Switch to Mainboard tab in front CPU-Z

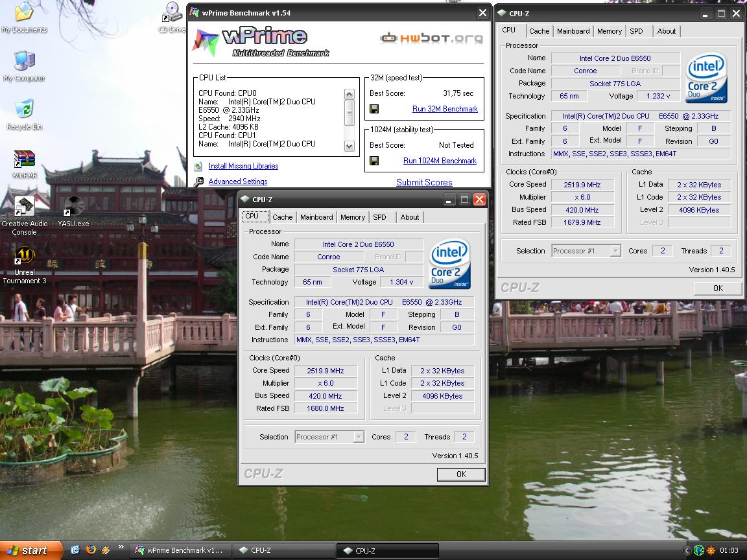316,217
